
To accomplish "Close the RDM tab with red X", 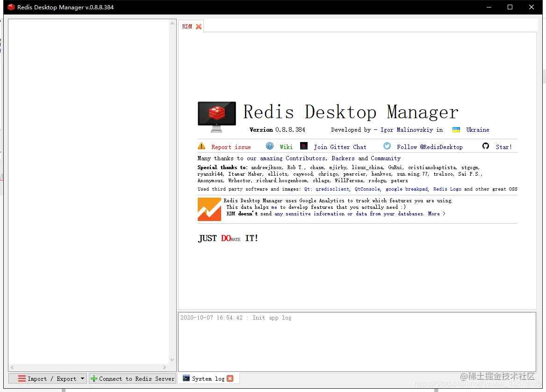I will tap(199, 27).
